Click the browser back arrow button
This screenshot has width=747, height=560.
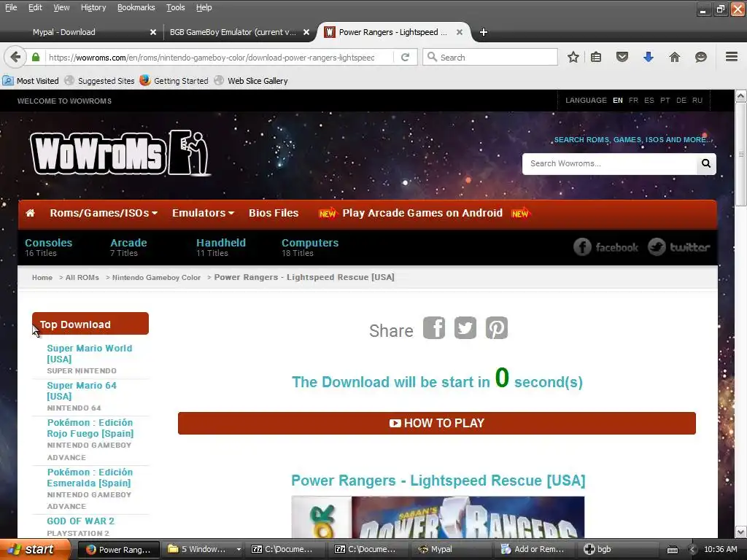[15, 57]
